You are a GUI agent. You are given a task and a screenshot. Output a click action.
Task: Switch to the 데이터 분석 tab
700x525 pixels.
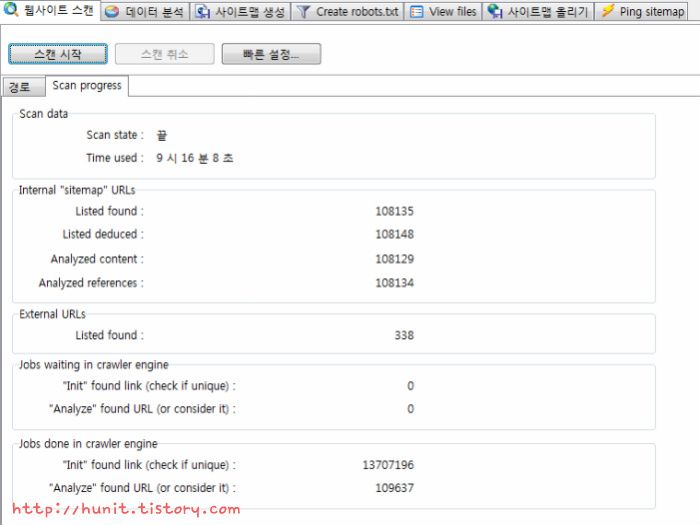pos(145,12)
